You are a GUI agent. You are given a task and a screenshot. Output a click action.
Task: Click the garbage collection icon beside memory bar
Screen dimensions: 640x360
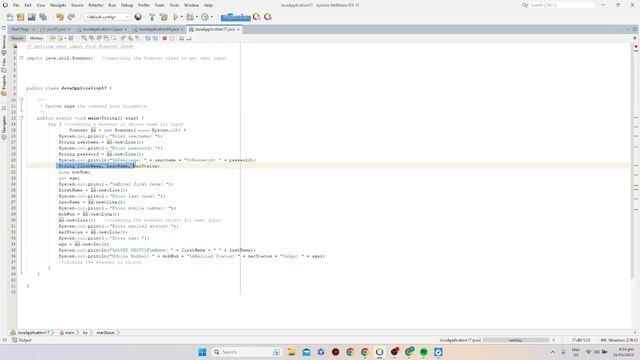[x=257, y=17]
